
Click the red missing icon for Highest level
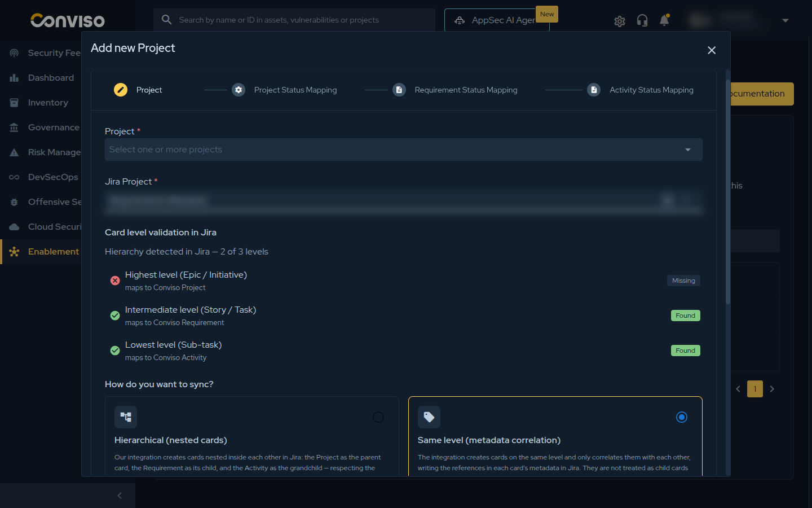pyautogui.click(x=115, y=281)
